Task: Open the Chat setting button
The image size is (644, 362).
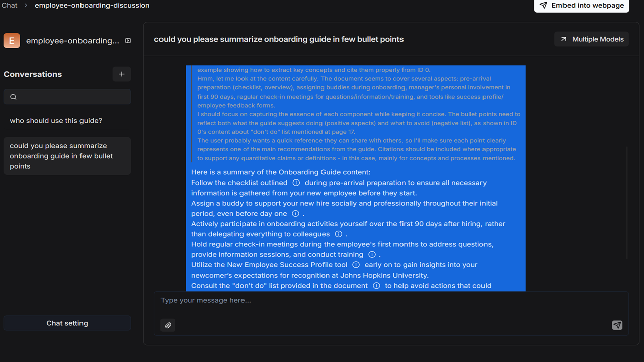Action: (x=67, y=323)
